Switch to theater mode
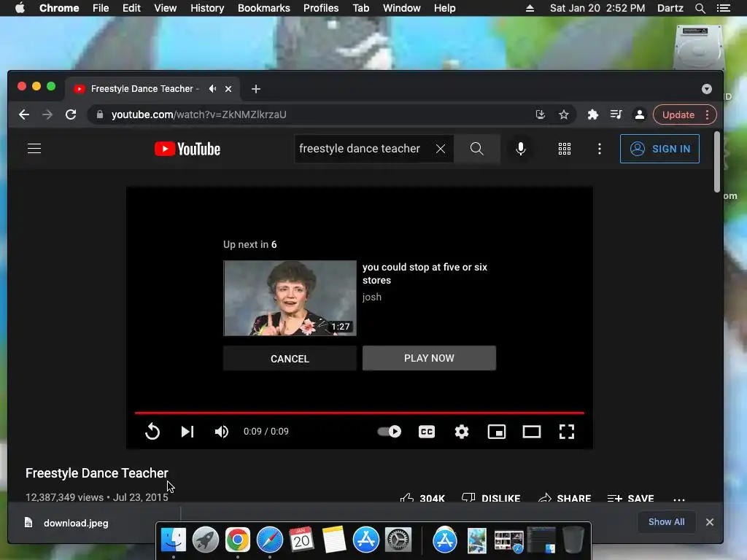Screen dimensions: 747x560 coord(532,432)
